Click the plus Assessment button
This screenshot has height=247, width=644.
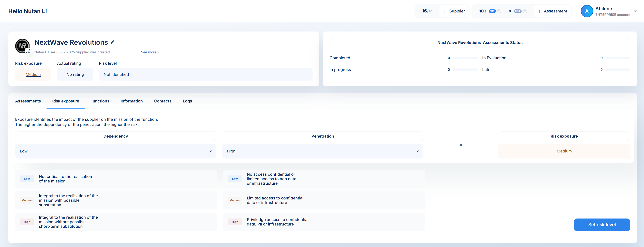(552, 11)
